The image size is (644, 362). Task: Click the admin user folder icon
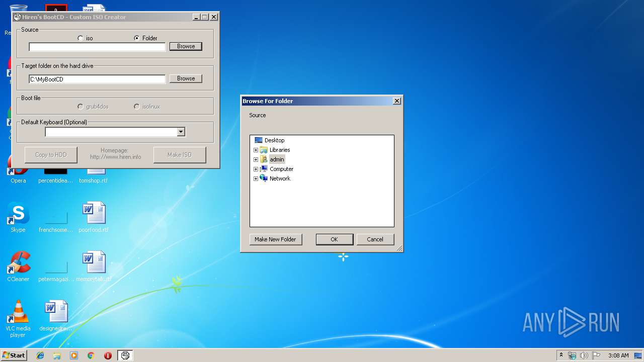[264, 159]
